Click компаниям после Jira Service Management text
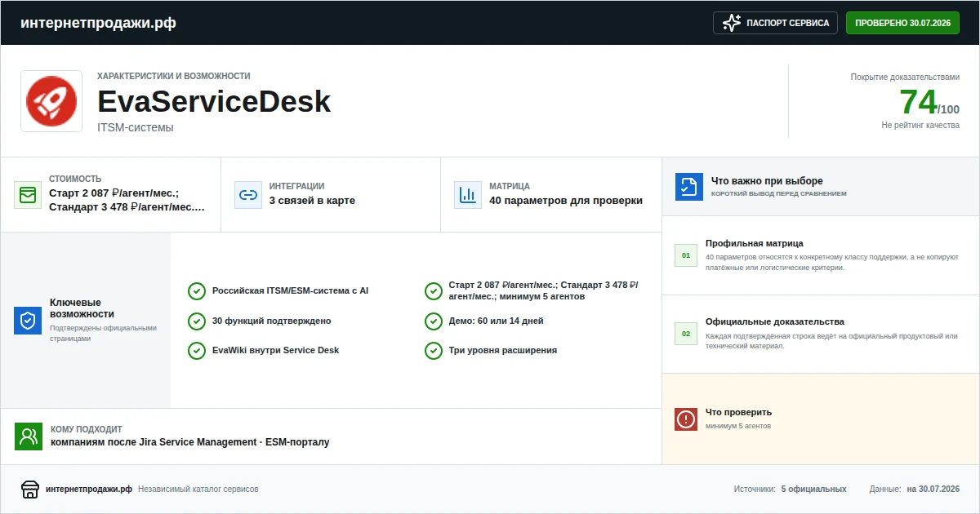This screenshot has width=980, height=514. (x=190, y=442)
